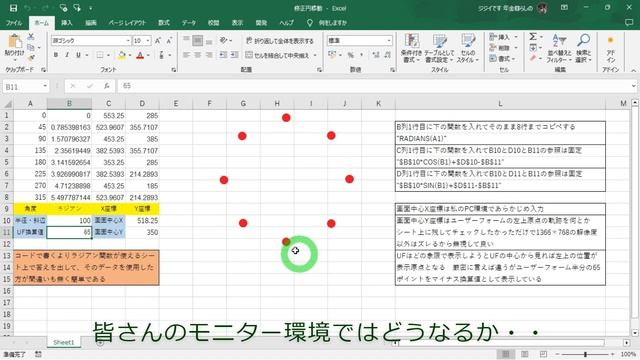The image size is (640, 360).
Task: Click the Insert Function fx icon
Action: (107, 86)
